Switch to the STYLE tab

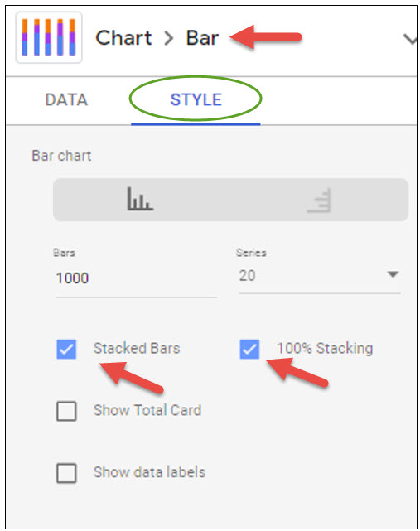(x=196, y=100)
